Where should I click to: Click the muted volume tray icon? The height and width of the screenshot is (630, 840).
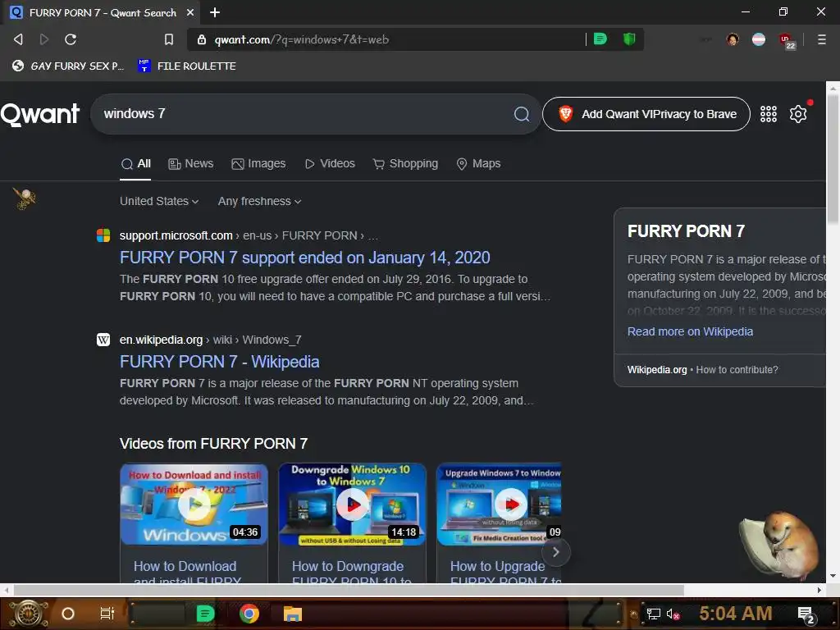pos(673,614)
